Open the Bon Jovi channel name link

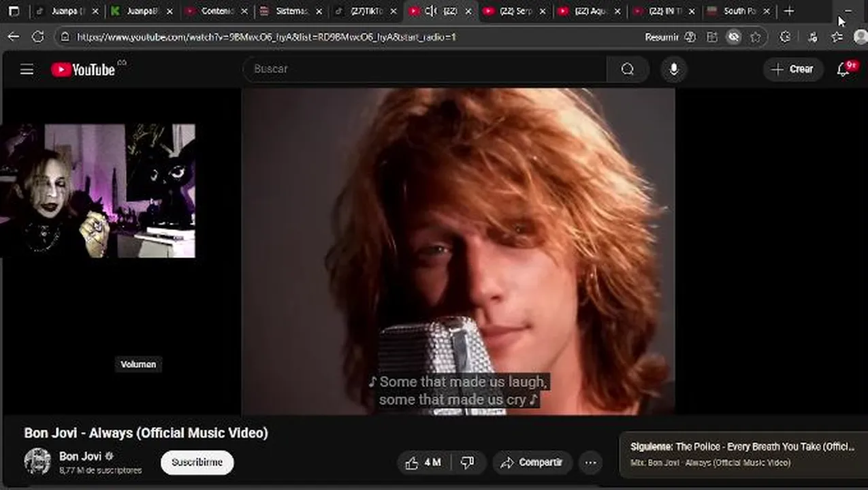[x=80, y=456]
